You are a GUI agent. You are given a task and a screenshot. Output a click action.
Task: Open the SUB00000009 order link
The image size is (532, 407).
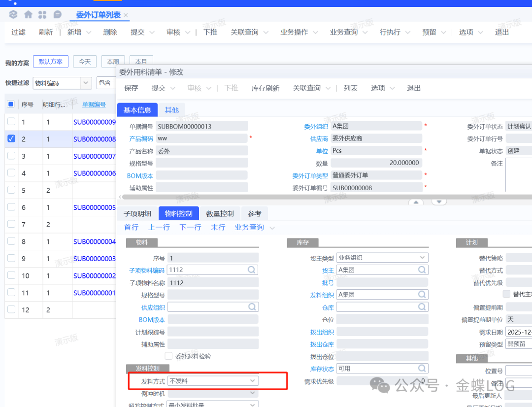[94, 122]
